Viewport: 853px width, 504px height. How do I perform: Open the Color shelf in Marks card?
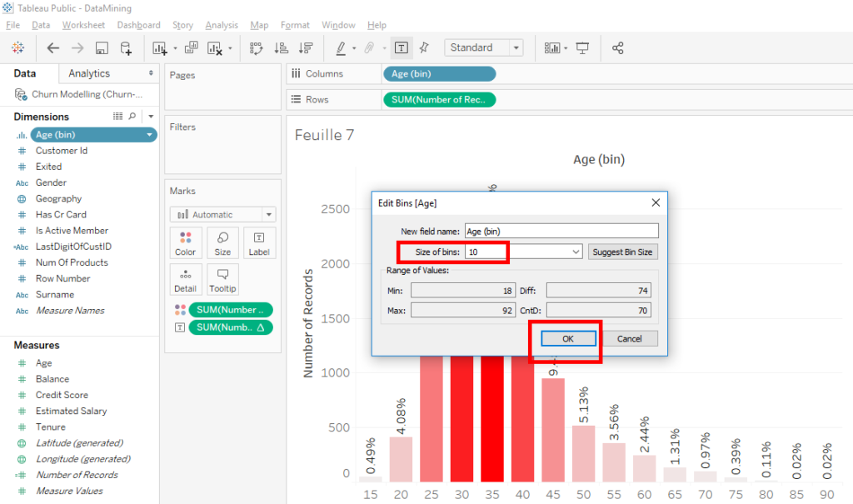[185, 242]
